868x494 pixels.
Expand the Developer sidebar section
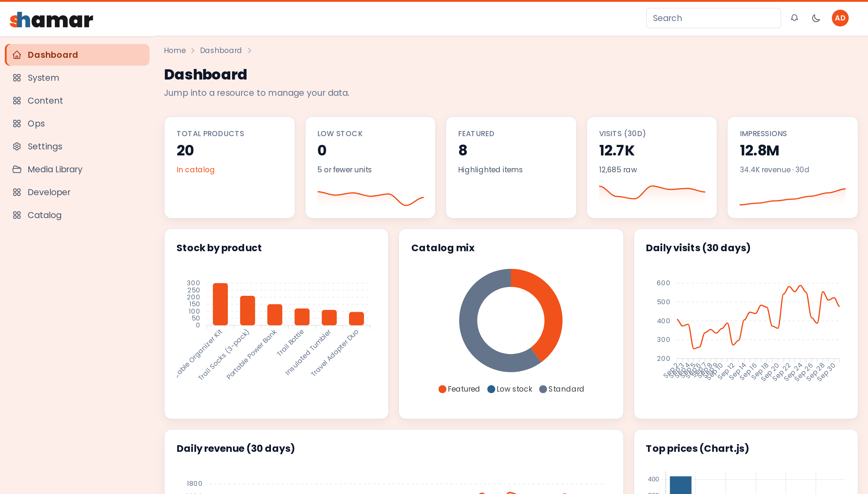[77, 192]
